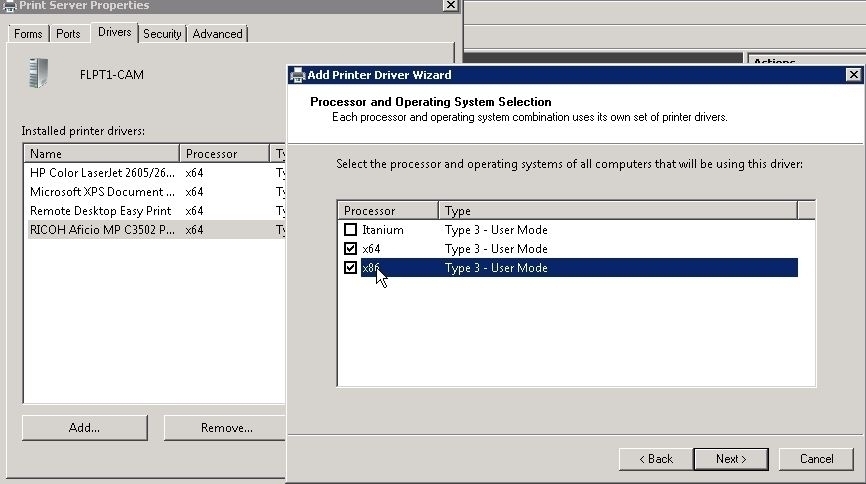Open the Ports tab

[68, 34]
